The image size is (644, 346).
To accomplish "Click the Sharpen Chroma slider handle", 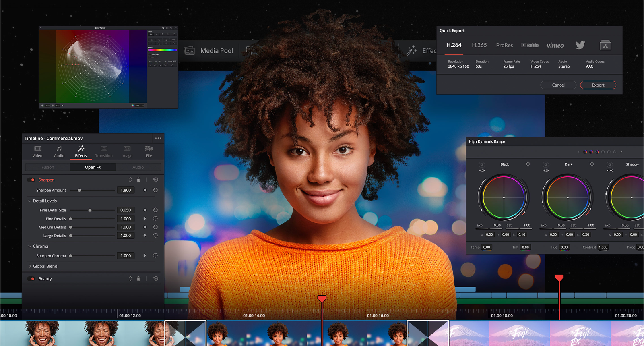I will [70, 256].
